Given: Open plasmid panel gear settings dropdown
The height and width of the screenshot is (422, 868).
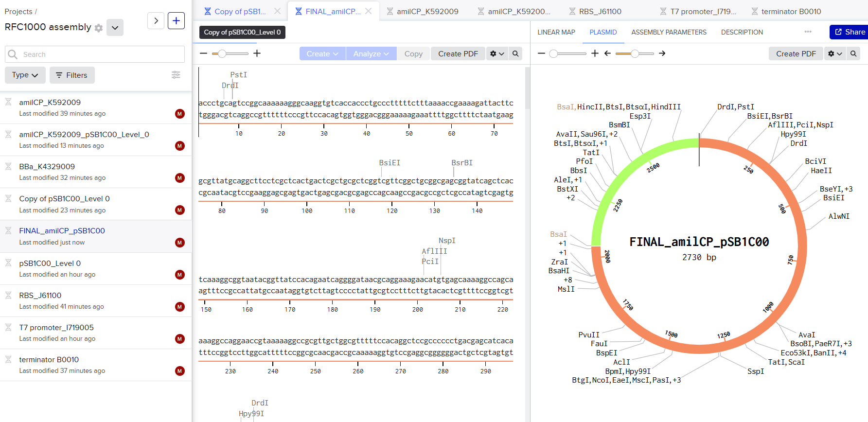Looking at the screenshot, I should (835, 53).
